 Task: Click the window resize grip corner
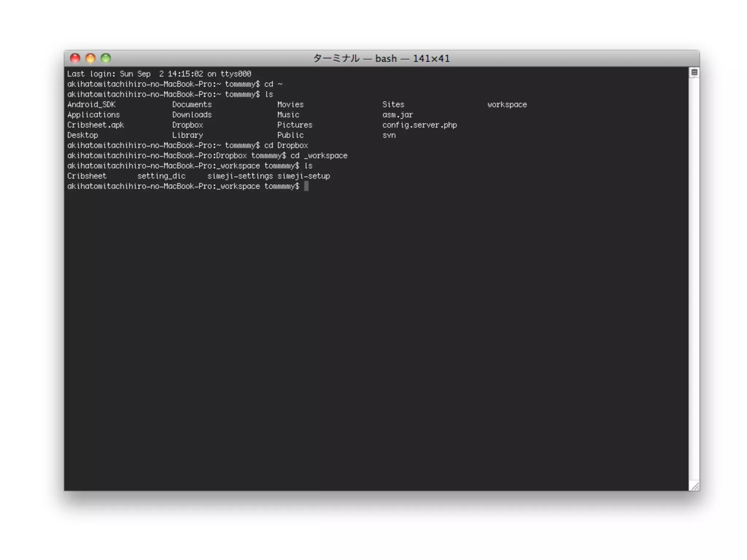695,486
